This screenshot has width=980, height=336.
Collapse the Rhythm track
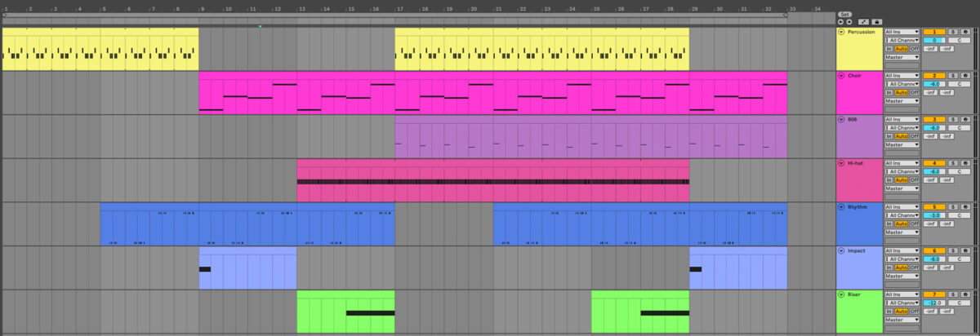click(841, 207)
